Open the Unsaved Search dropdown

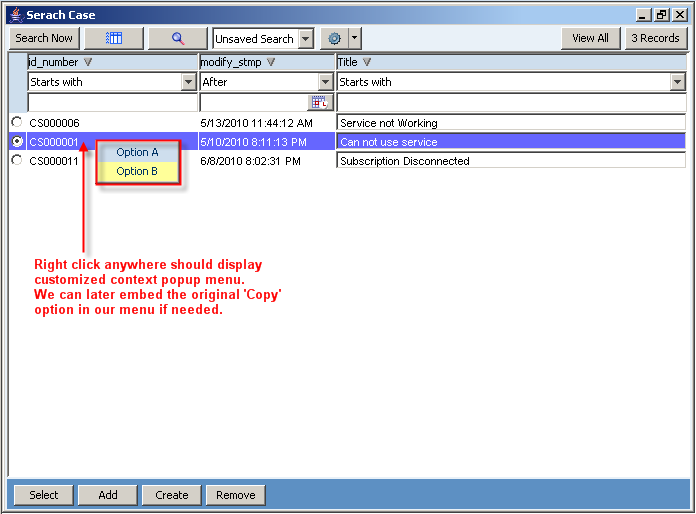tap(305, 39)
